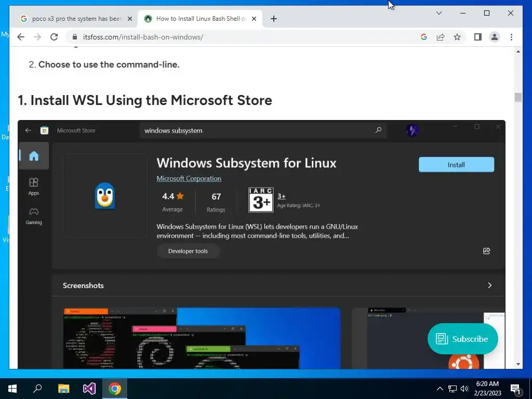The width and height of the screenshot is (532, 399).
Task: Open Chrome profile avatar
Action: [x=495, y=37]
